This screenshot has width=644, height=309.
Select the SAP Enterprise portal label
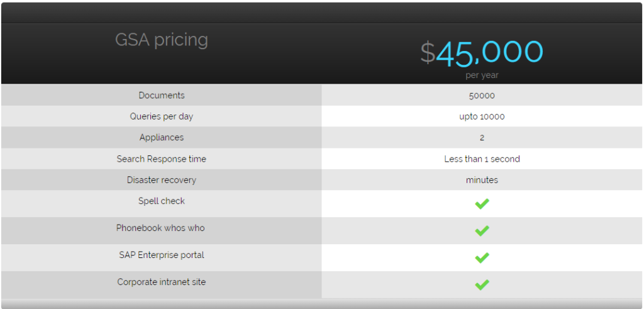[x=162, y=256]
